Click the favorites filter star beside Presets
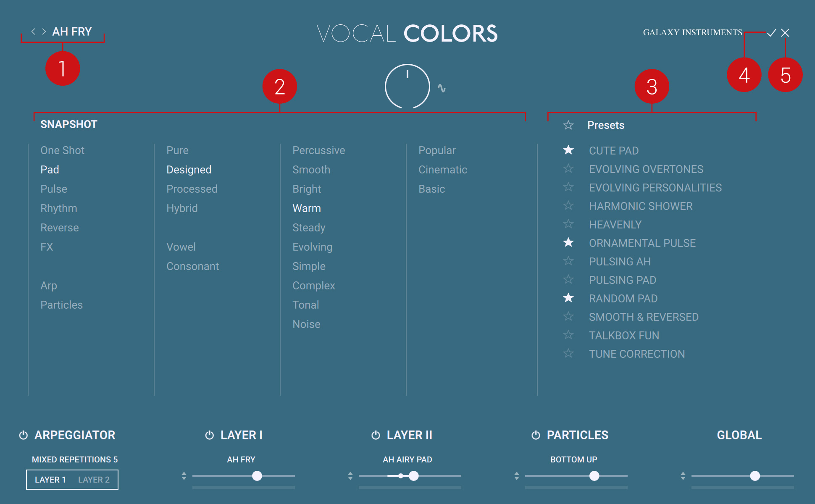This screenshot has height=504, width=815. pyautogui.click(x=568, y=125)
